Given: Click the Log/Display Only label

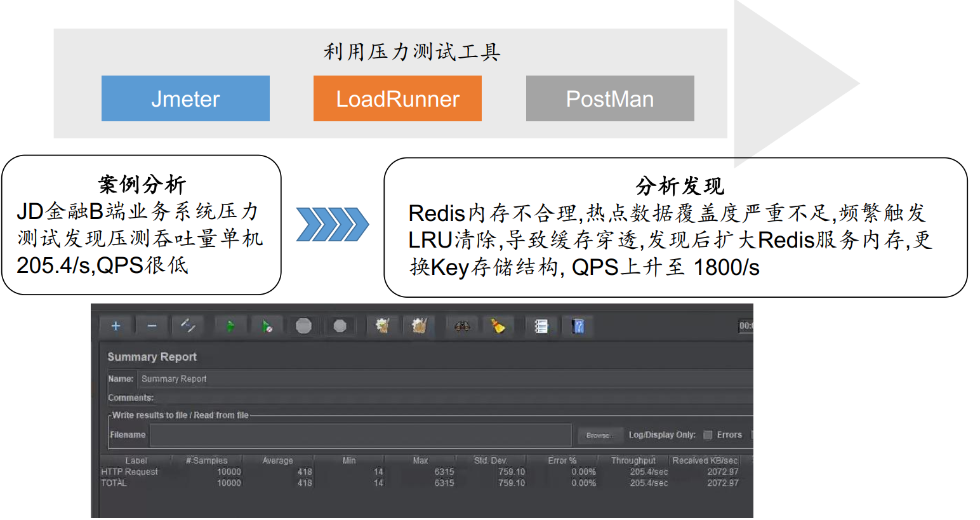Looking at the screenshot, I should [x=662, y=435].
